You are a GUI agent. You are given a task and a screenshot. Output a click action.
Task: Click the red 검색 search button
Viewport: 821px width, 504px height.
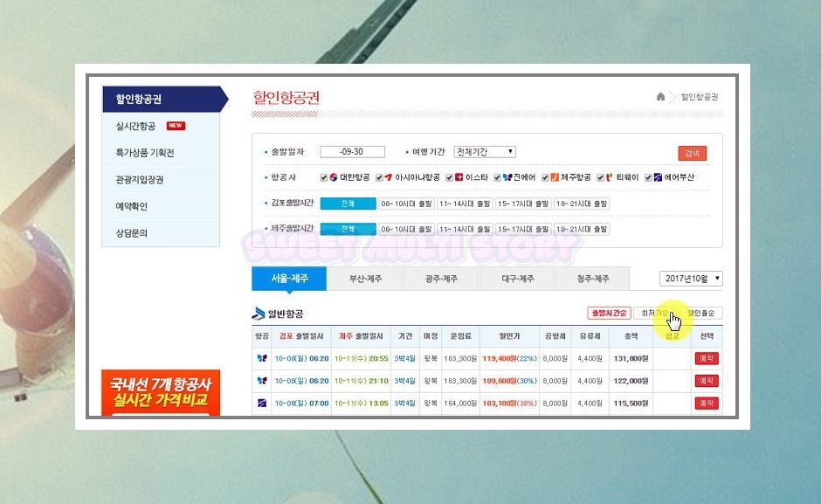(x=693, y=153)
